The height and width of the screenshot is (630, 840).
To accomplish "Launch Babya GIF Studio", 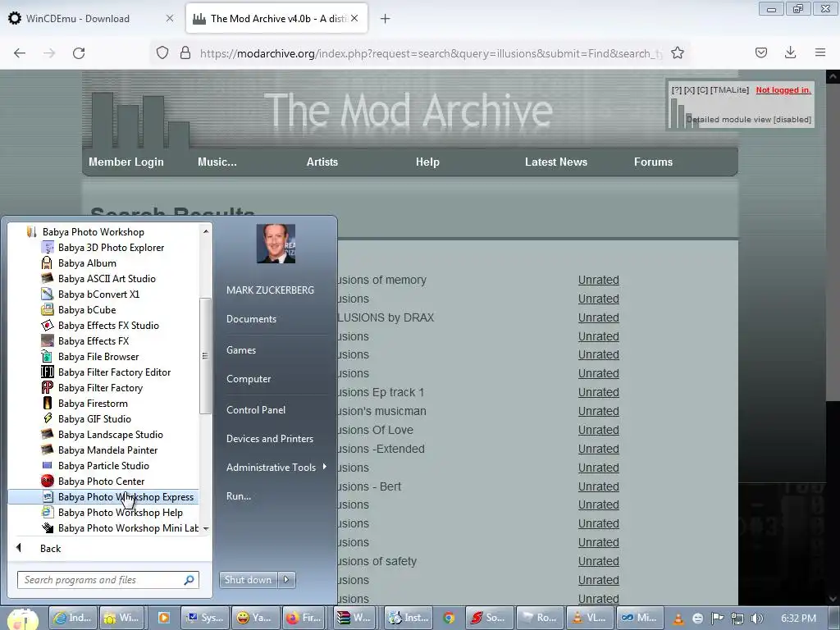I will [86, 418].
